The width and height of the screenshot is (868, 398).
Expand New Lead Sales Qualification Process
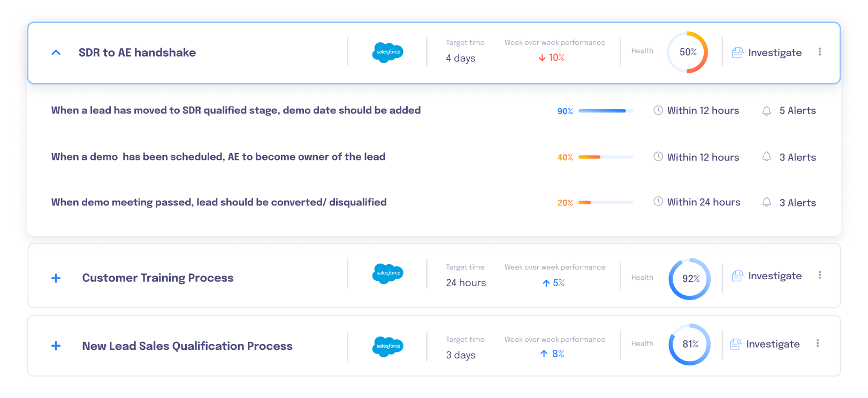click(x=56, y=346)
